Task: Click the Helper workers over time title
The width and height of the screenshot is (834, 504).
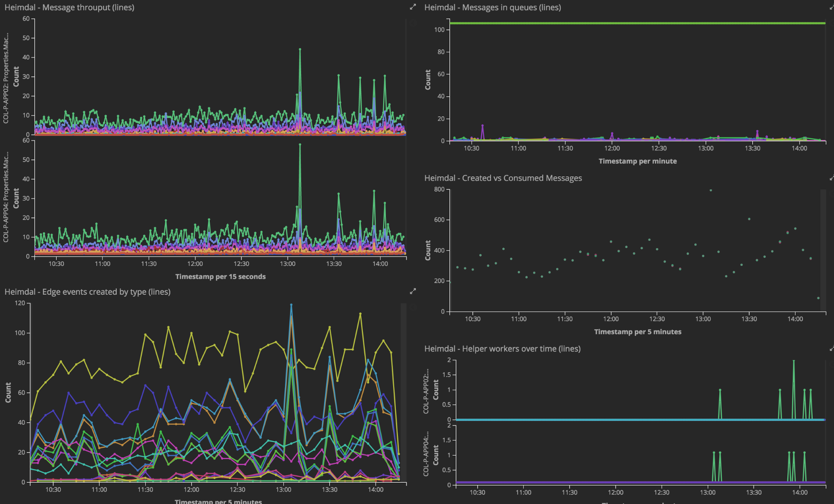Action: pyautogui.click(x=502, y=349)
